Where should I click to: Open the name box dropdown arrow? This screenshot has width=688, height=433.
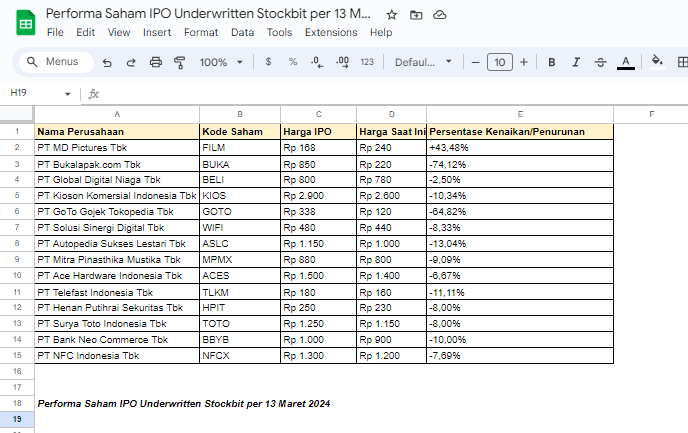[x=68, y=94]
